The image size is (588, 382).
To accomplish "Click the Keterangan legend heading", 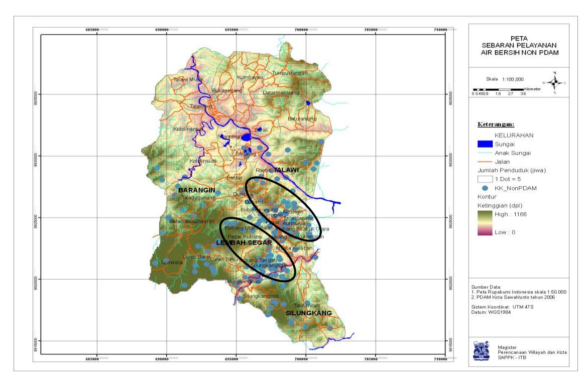I will click(496, 124).
